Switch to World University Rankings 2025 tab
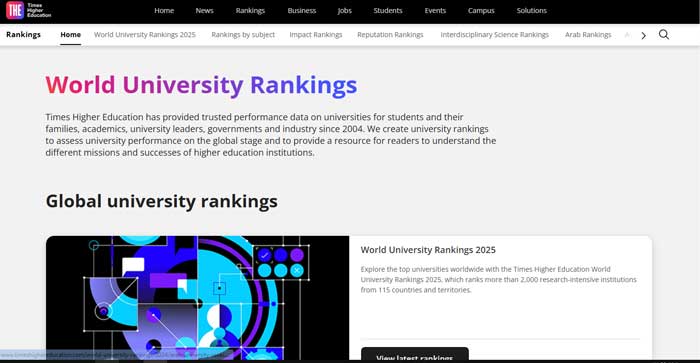Image resolution: width=700 pixels, height=363 pixels. tap(145, 34)
